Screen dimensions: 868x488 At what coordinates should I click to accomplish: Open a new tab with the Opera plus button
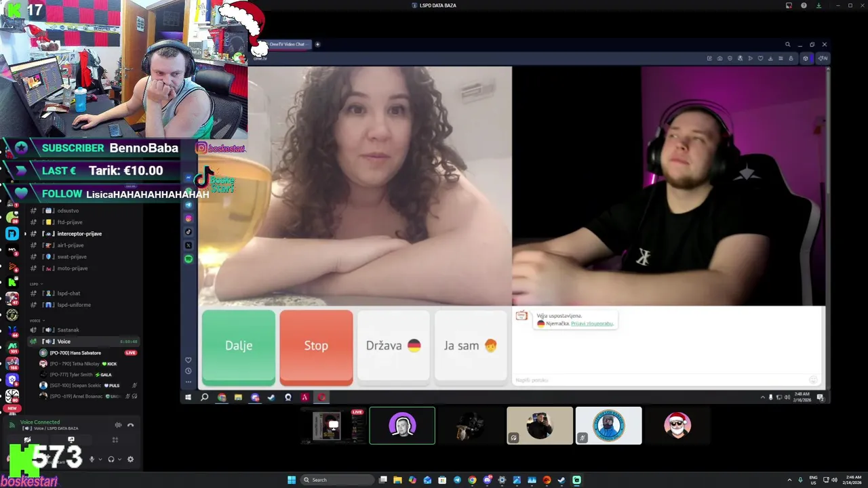[x=317, y=45]
